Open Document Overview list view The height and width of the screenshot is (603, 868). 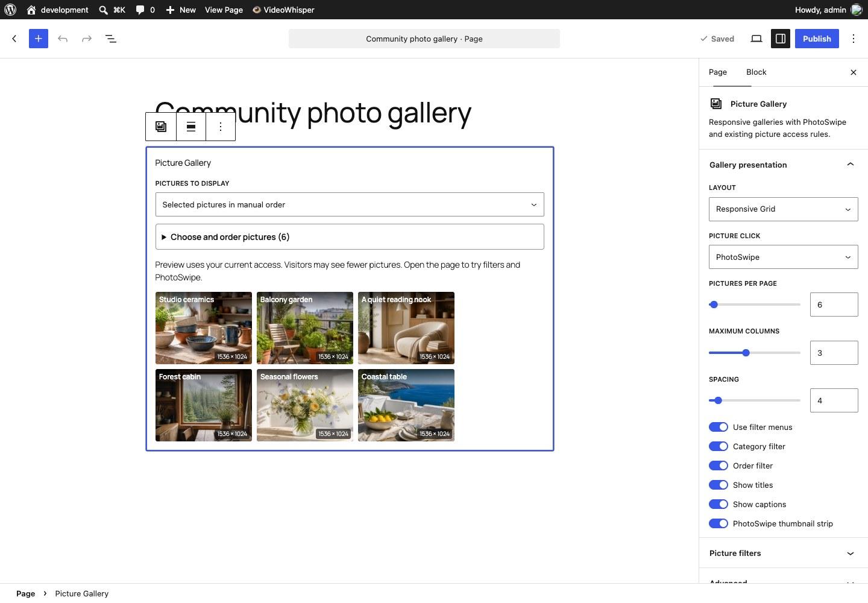(x=111, y=39)
